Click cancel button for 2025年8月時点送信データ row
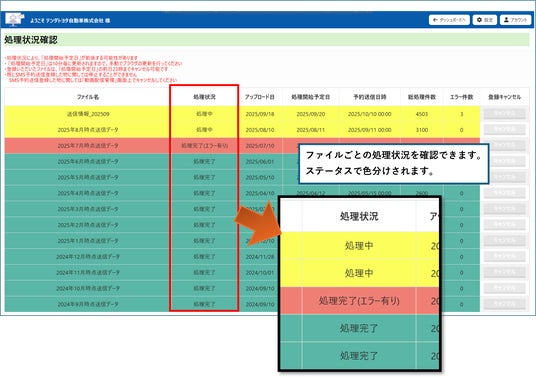Viewport: 536px width, 377px height. [505, 130]
